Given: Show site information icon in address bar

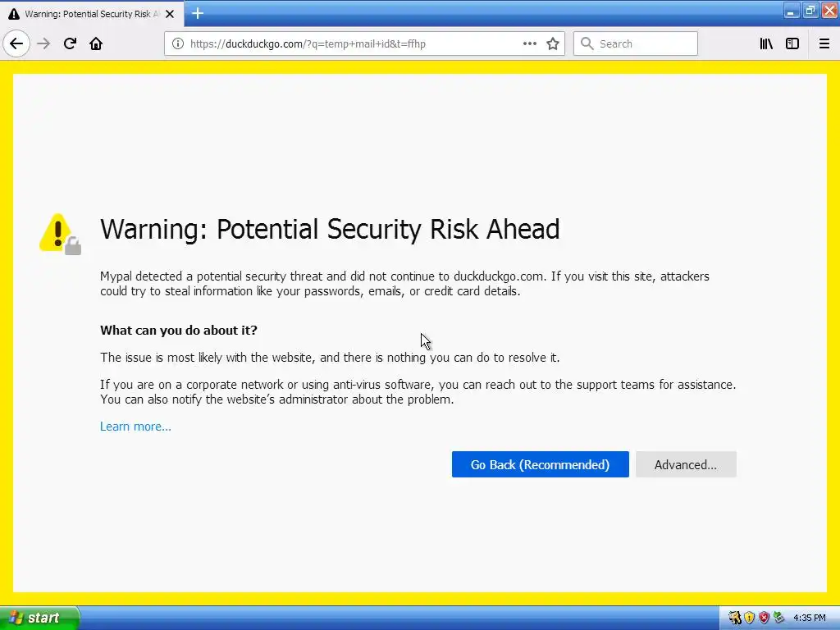Looking at the screenshot, I should [x=178, y=44].
